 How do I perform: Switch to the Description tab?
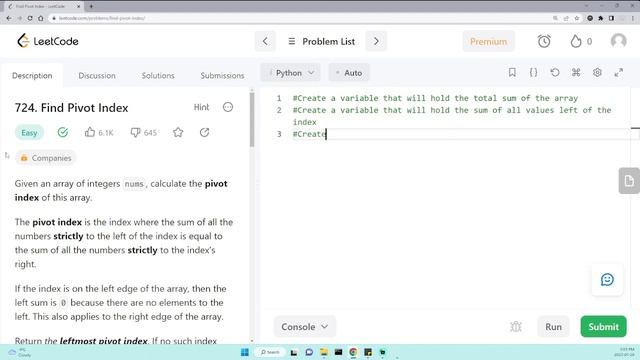[32, 76]
